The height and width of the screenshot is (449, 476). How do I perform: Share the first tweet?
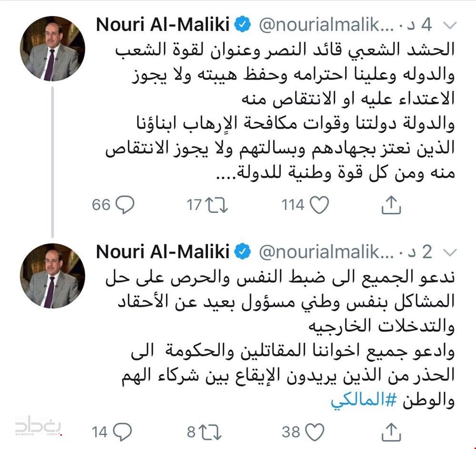[x=391, y=205]
